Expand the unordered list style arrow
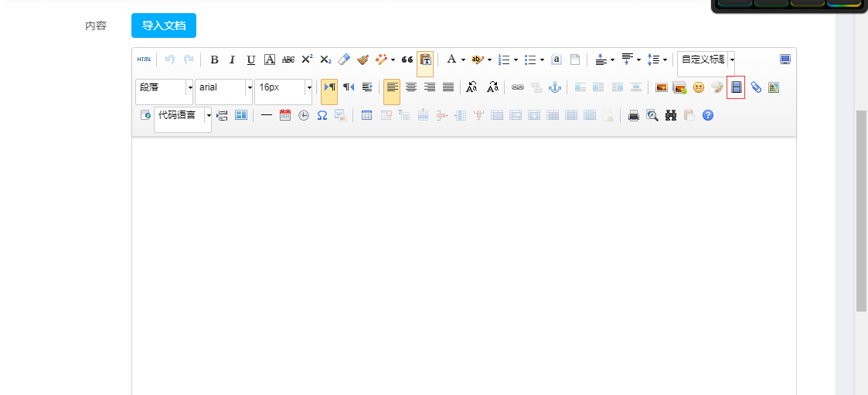Viewport: 868px width, 395px height. click(x=542, y=60)
